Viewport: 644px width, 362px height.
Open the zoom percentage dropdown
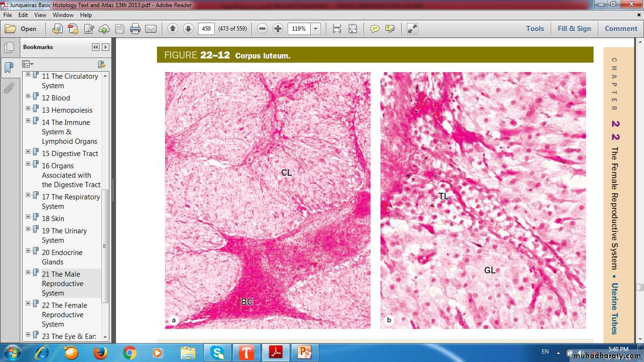316,29
